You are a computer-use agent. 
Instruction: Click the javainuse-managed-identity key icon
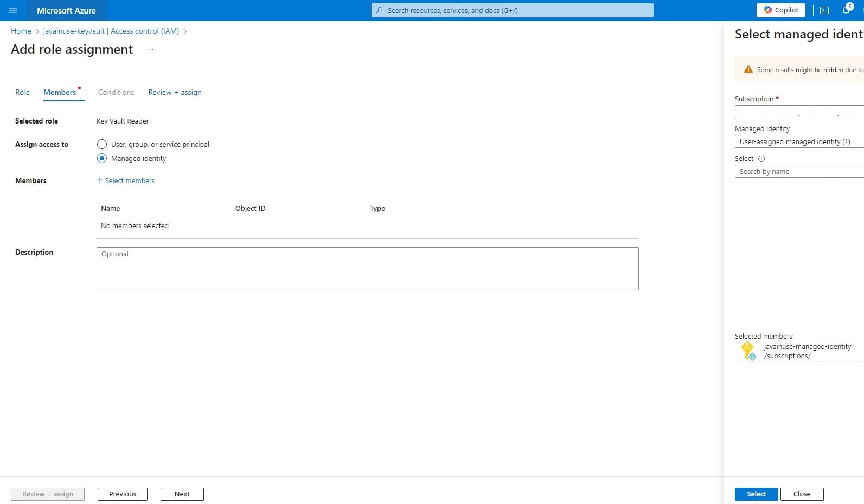[748, 351]
